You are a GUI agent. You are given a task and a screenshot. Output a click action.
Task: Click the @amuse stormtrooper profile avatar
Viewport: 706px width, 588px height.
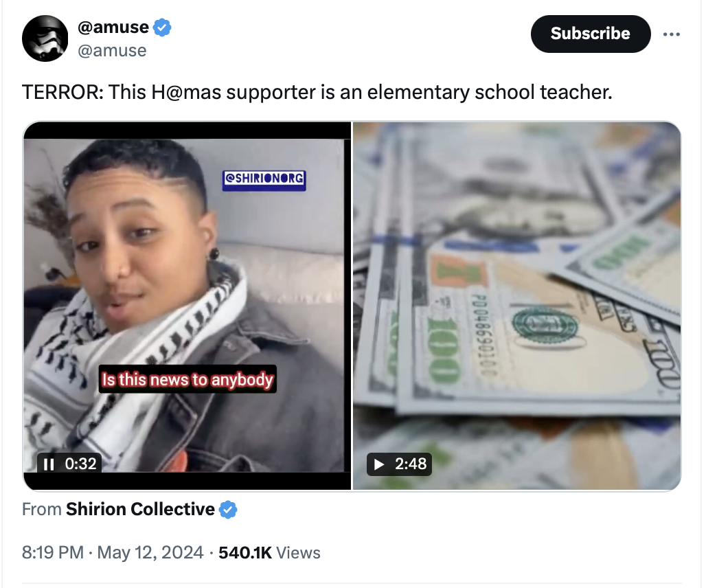click(45, 38)
